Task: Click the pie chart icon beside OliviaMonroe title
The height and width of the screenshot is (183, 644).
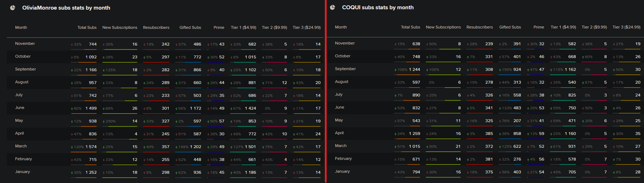Action: (12, 8)
